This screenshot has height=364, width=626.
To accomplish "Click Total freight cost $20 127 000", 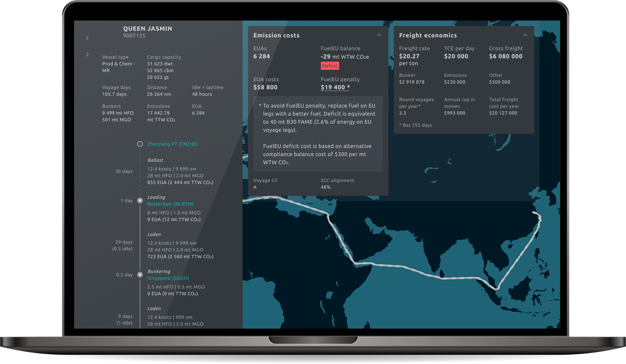I will pos(503,113).
